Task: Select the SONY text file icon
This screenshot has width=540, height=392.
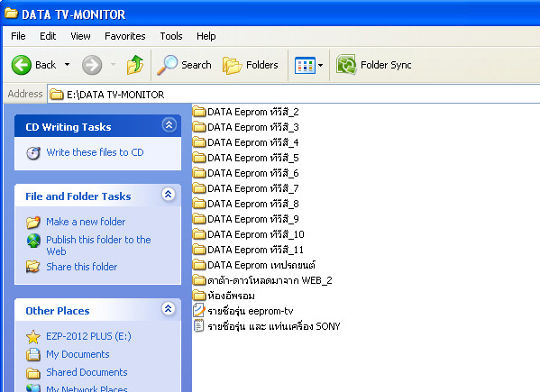Action: [198, 326]
